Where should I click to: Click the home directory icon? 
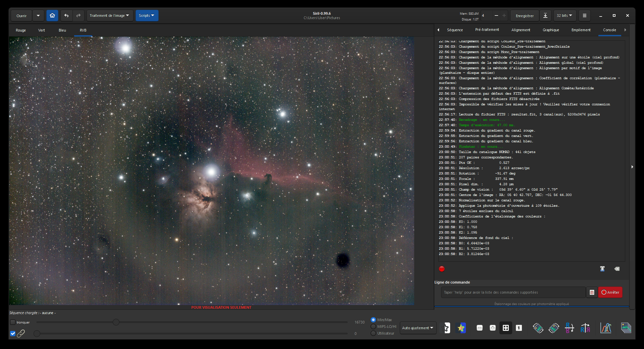pyautogui.click(x=52, y=15)
